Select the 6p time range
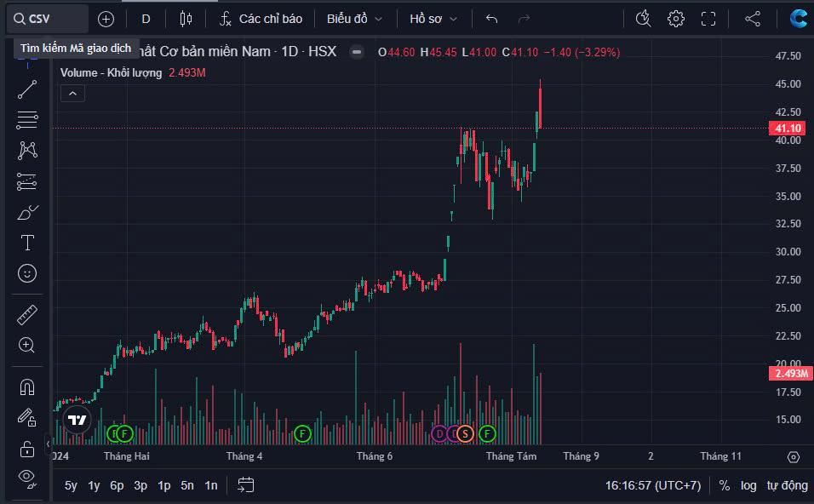 [x=118, y=485]
